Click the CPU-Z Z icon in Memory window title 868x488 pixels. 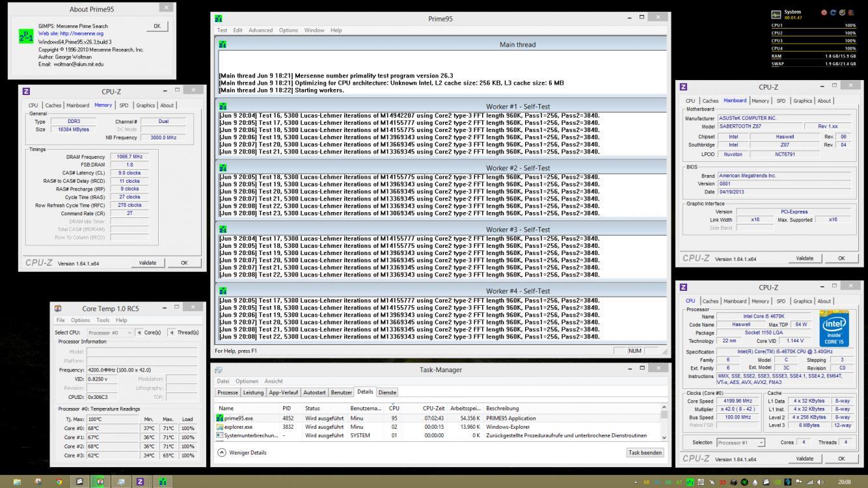click(x=26, y=91)
